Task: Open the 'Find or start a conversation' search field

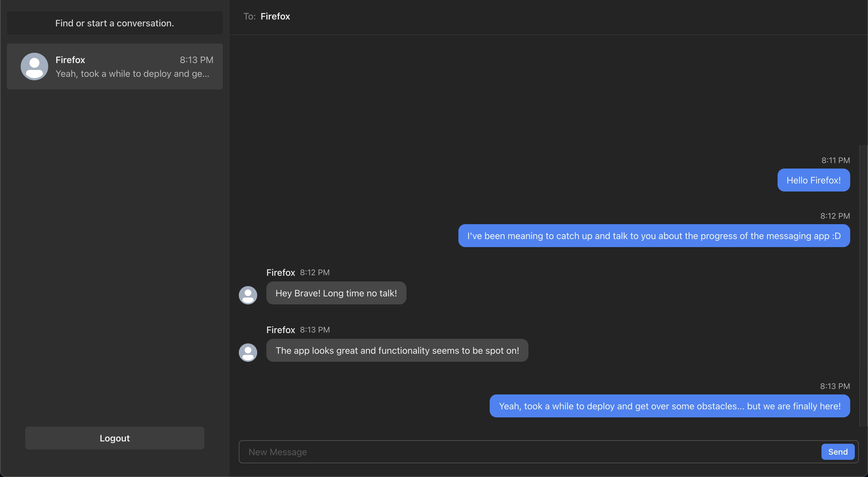Action: (115, 23)
